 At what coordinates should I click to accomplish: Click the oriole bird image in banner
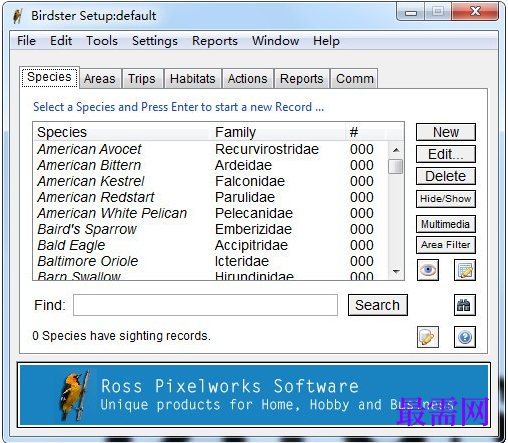pos(75,395)
